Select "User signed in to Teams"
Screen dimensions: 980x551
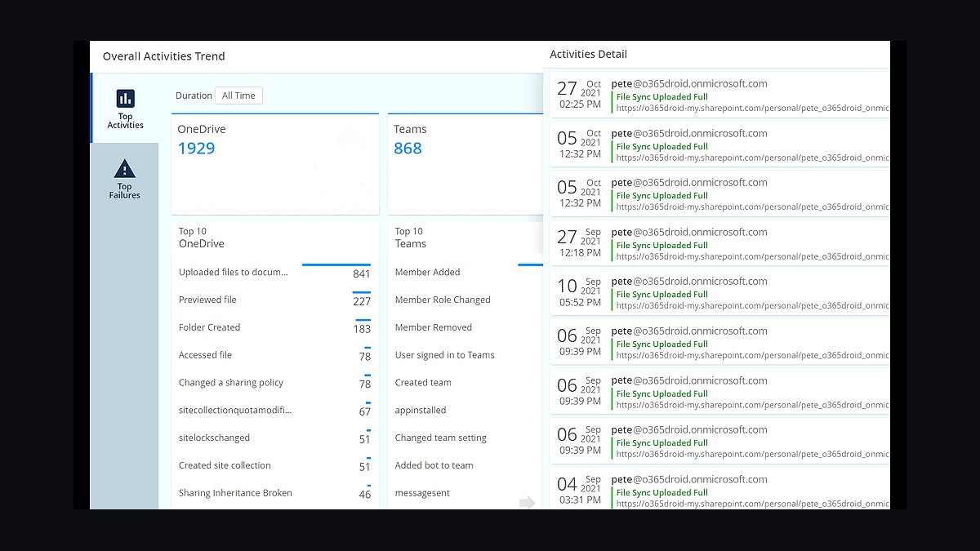coord(445,356)
